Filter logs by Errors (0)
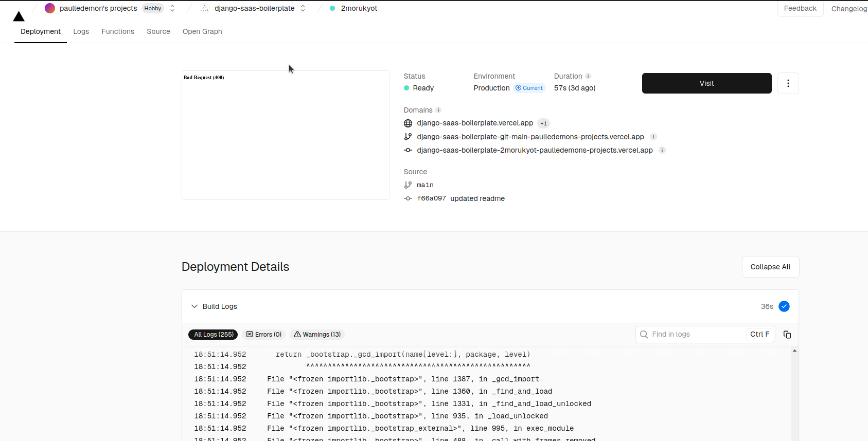 click(264, 335)
